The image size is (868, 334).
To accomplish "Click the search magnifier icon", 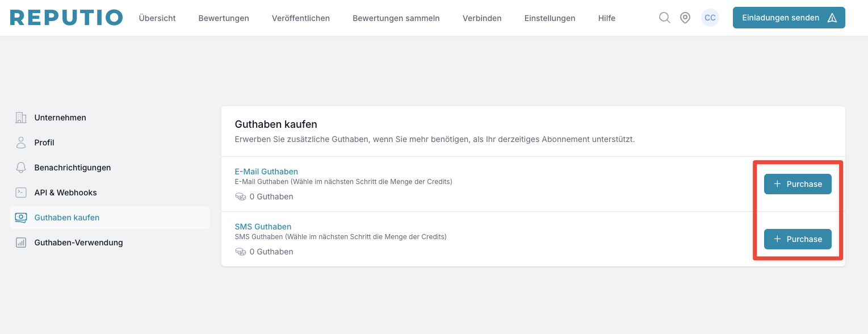I will (x=664, y=18).
